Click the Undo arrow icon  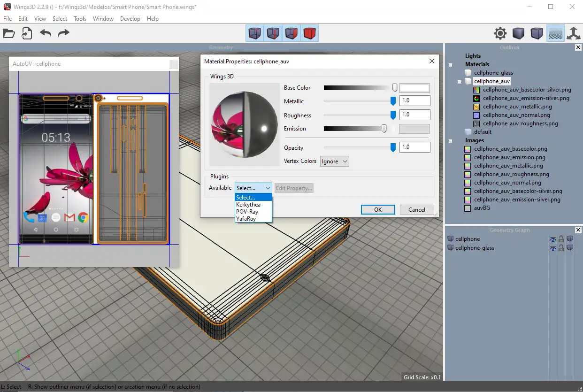pyautogui.click(x=46, y=33)
